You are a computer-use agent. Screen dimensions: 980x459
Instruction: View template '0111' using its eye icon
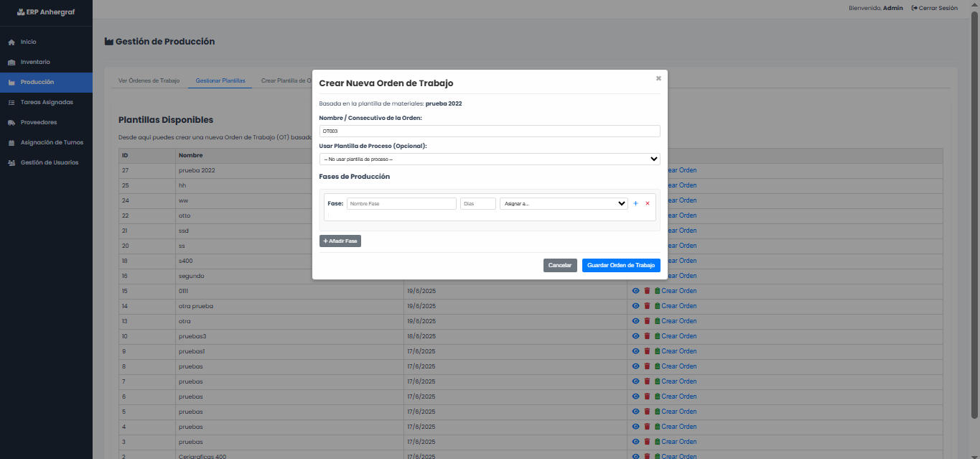point(635,291)
